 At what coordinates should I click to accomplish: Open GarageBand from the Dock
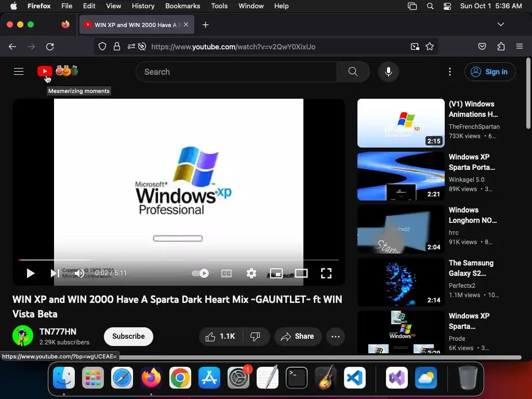pyautogui.click(x=326, y=378)
